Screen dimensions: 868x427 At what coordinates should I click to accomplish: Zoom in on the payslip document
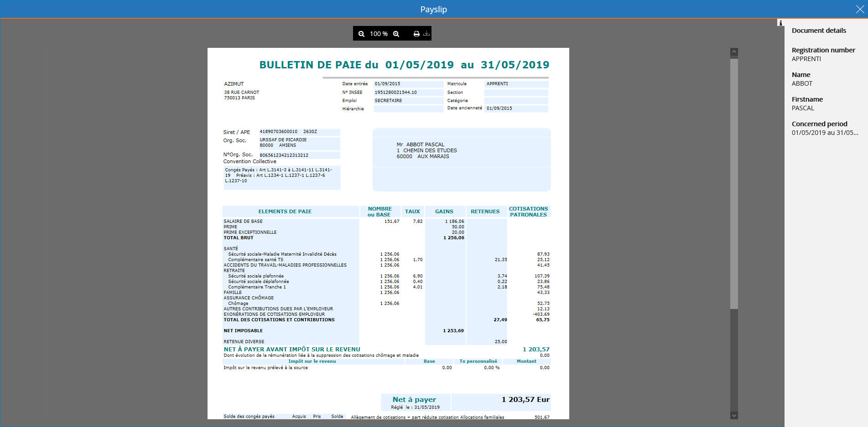click(x=396, y=33)
